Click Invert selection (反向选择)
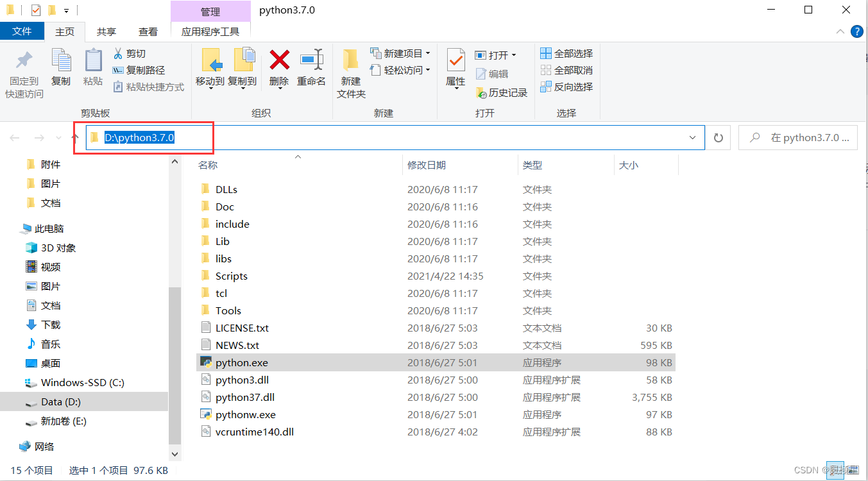This screenshot has height=481, width=868. coord(566,87)
